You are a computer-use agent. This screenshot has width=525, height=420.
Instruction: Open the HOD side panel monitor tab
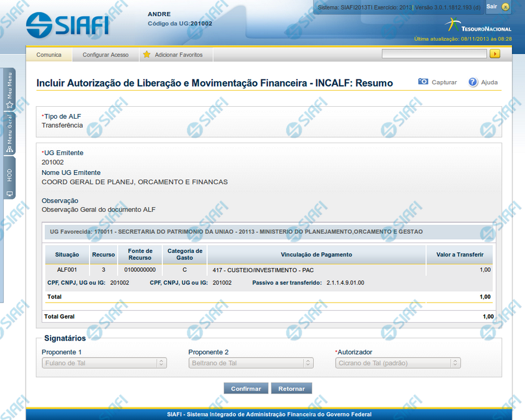10,179
